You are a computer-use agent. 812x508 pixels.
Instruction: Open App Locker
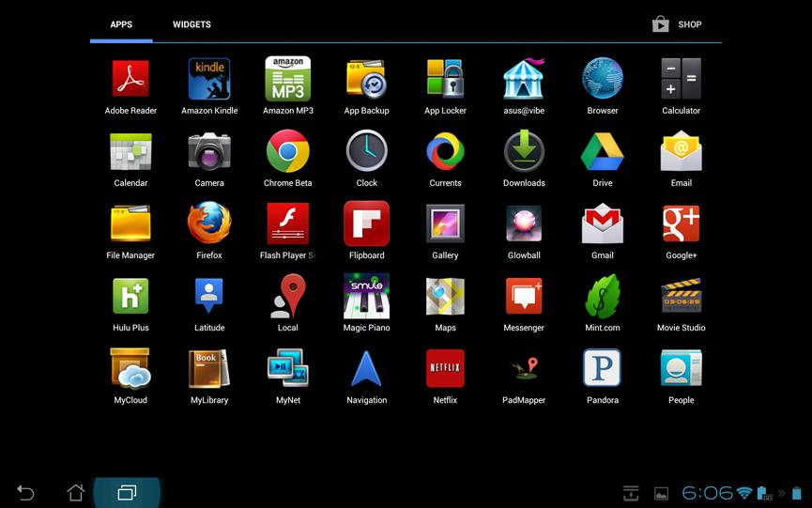pos(445,79)
